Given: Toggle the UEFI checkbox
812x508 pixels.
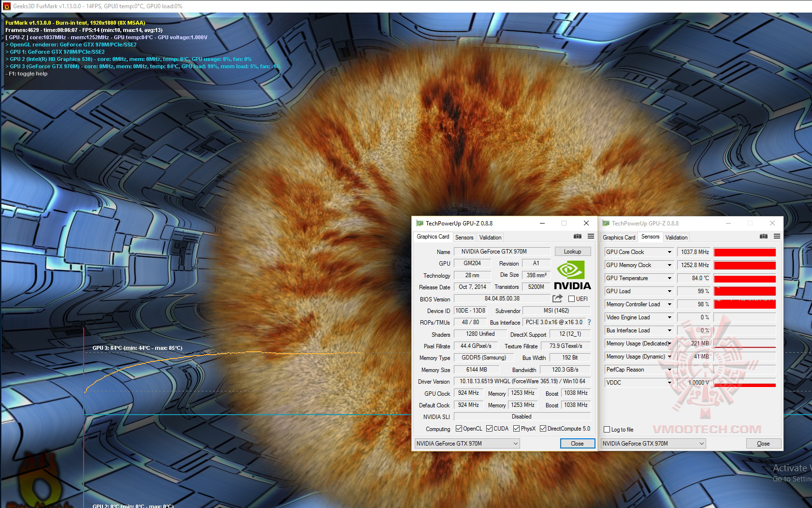Looking at the screenshot, I should click(x=572, y=299).
